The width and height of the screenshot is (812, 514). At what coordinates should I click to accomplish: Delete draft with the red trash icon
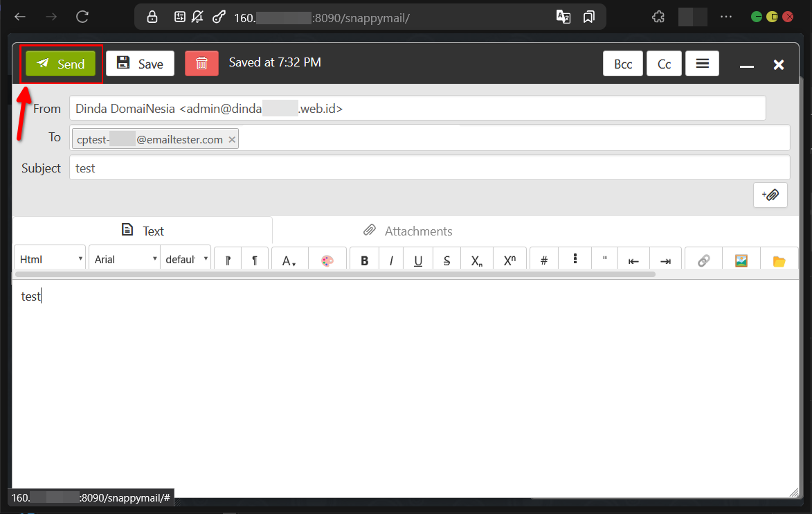(x=201, y=64)
